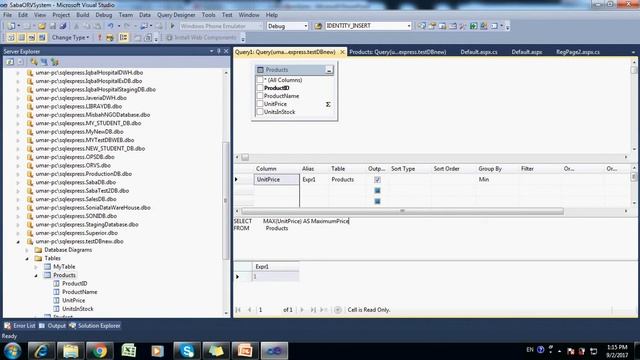Click the UnitPrice cell in the Column field
This screenshot has width=640, height=360.
click(x=276, y=180)
